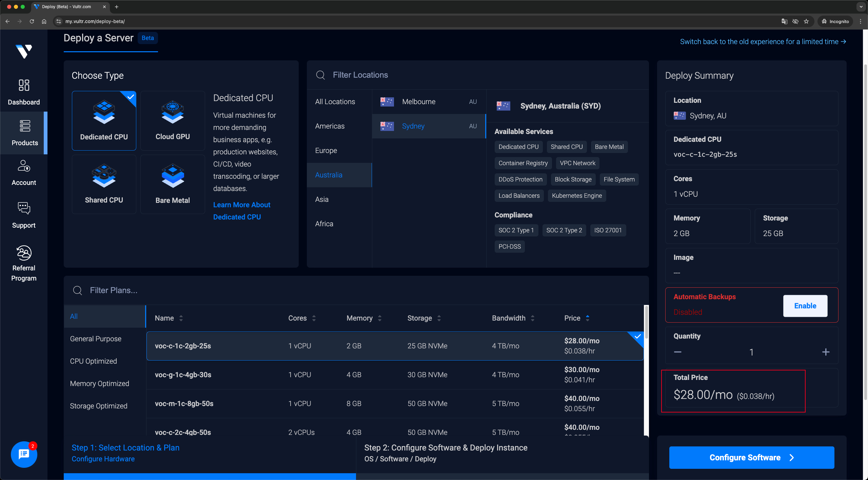Open the Referral Program icon
The image size is (868, 480).
(24, 253)
